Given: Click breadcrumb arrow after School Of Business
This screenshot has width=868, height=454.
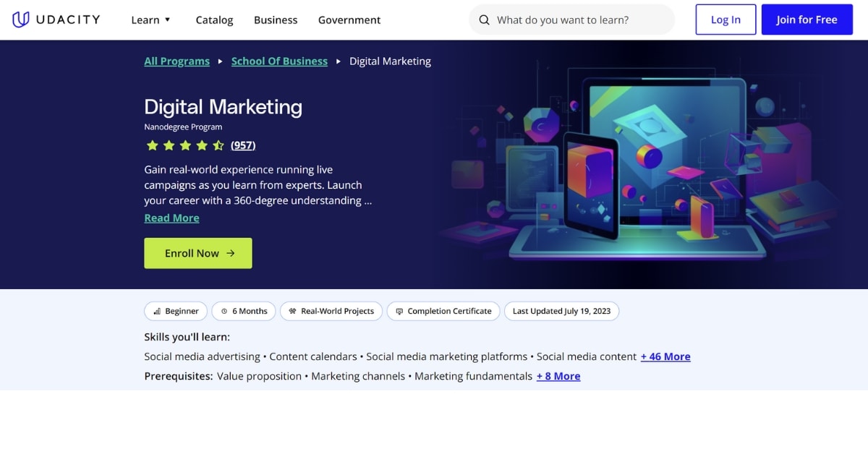Looking at the screenshot, I should pos(338,61).
